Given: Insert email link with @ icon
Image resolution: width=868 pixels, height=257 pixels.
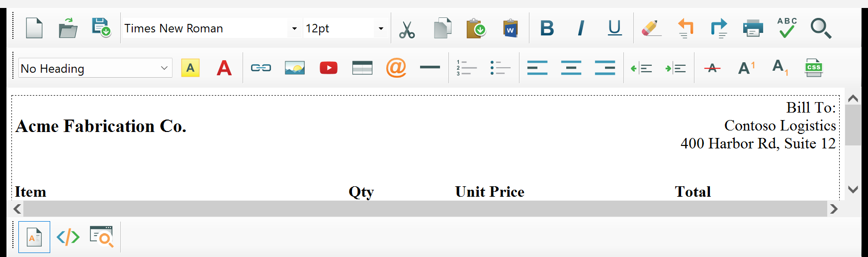Looking at the screenshot, I should [396, 68].
